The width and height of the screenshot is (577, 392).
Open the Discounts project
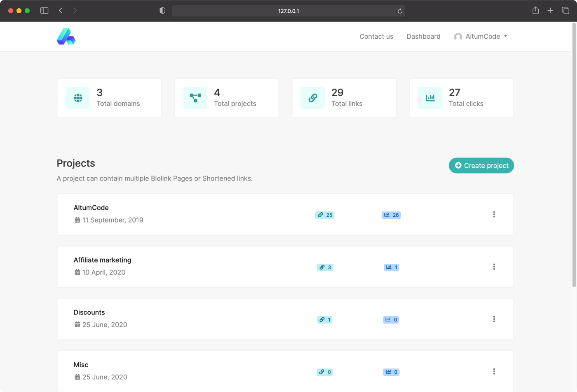click(89, 312)
